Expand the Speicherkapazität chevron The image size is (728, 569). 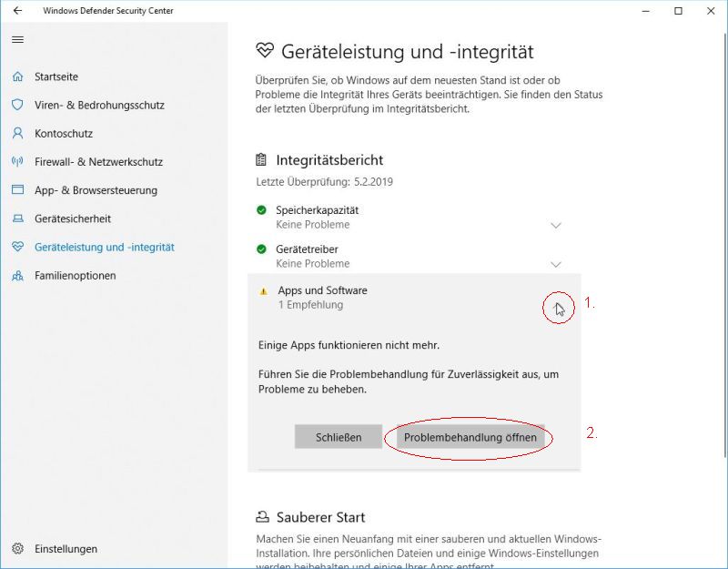pyautogui.click(x=556, y=225)
